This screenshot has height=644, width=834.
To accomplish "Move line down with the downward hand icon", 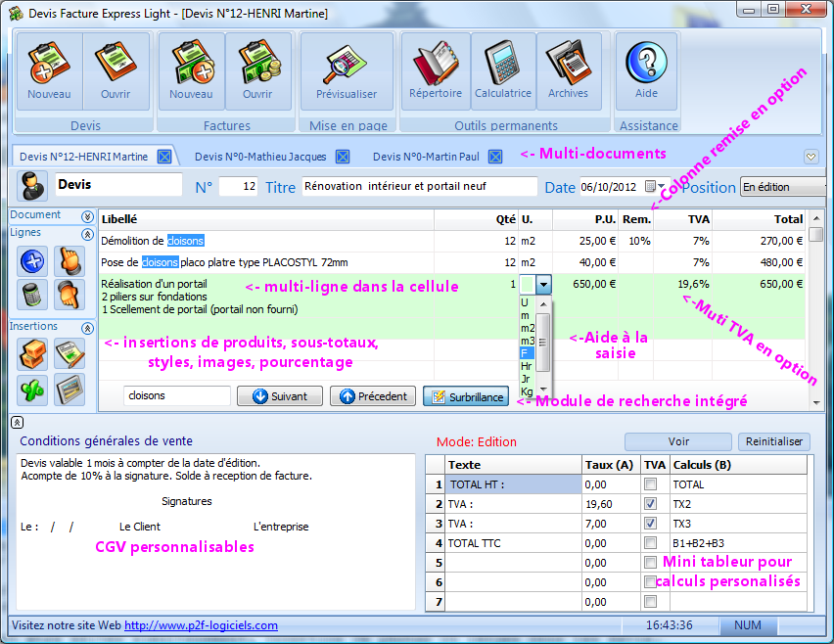I will pos(69,294).
